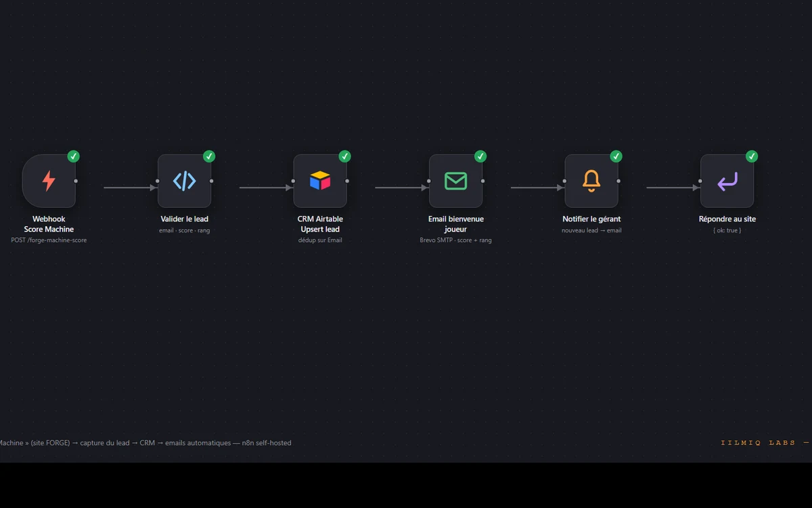Click the output connector dot of CRM Airtable node
This screenshot has width=812, height=508.
tap(347, 181)
